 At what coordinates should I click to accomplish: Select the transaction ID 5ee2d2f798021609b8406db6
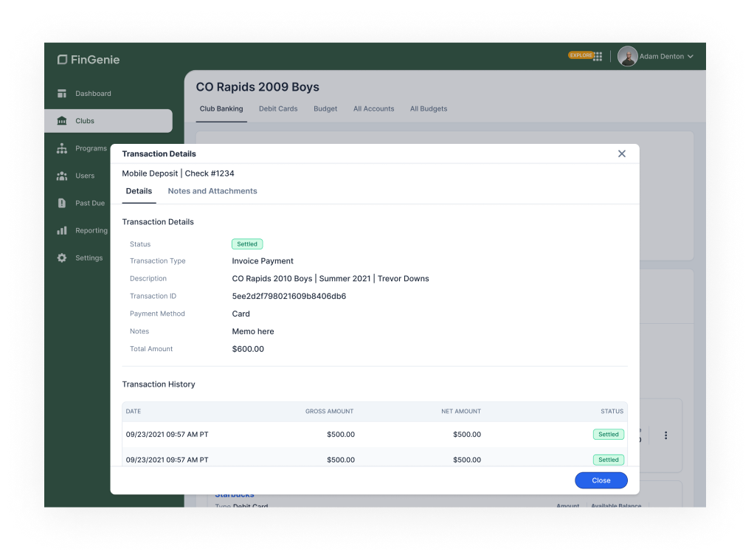click(x=289, y=296)
